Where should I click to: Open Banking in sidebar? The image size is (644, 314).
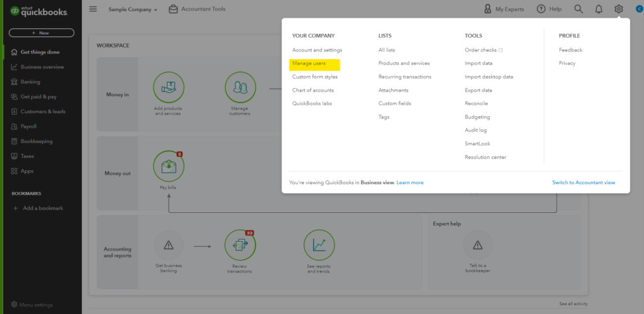pyautogui.click(x=30, y=82)
